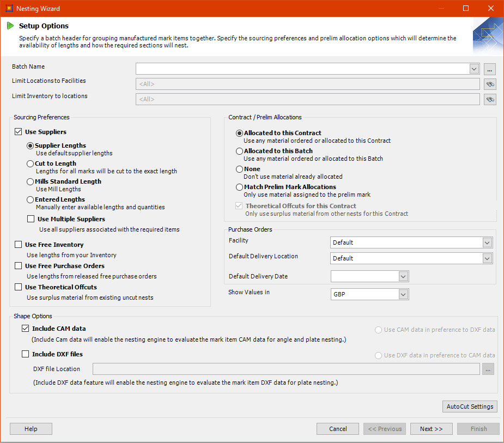Open AutoCut Settings
Viewport: 504px width, 443px height.
(470, 406)
